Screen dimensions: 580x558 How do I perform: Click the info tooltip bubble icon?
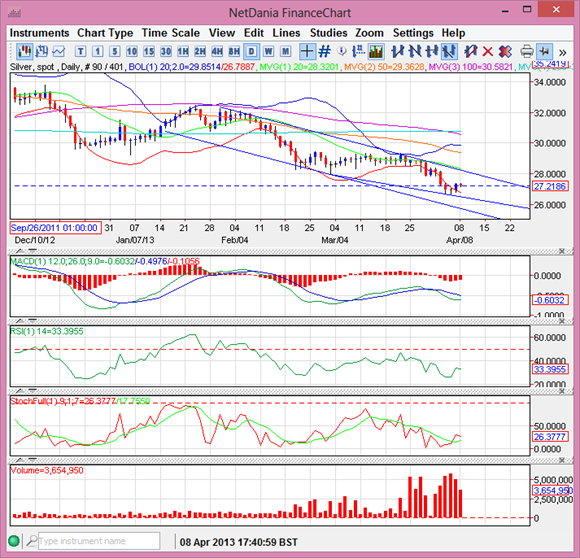tap(342, 51)
